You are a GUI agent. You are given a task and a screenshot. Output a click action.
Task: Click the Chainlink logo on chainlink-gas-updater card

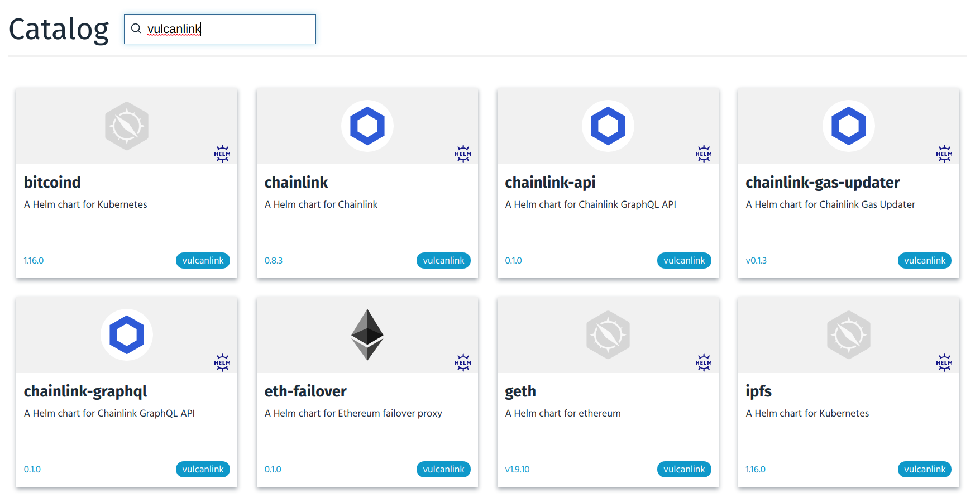point(848,126)
